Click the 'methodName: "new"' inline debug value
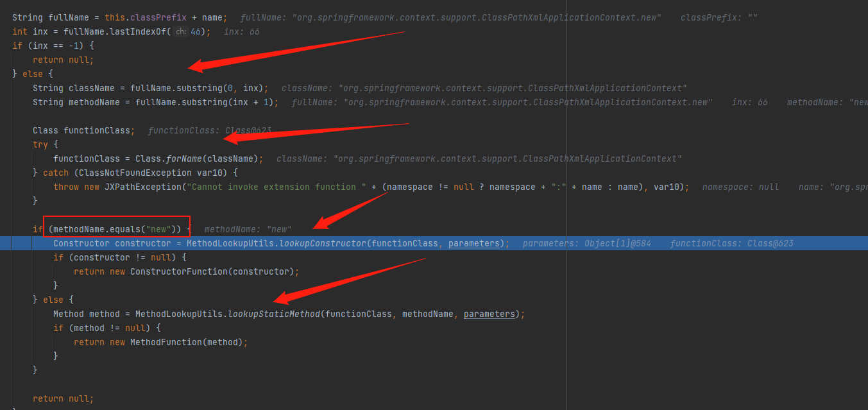Image resolution: width=868 pixels, height=410 pixels. (x=248, y=229)
